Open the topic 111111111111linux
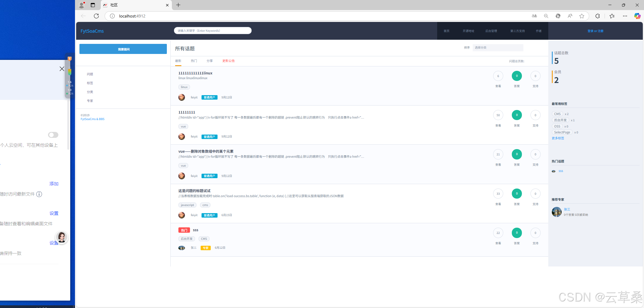This screenshot has height=308, width=644. tap(195, 73)
